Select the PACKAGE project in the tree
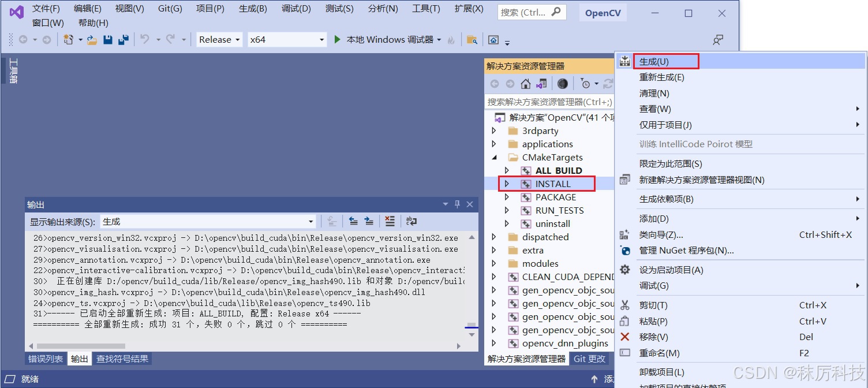The height and width of the screenshot is (388, 868). pos(556,197)
